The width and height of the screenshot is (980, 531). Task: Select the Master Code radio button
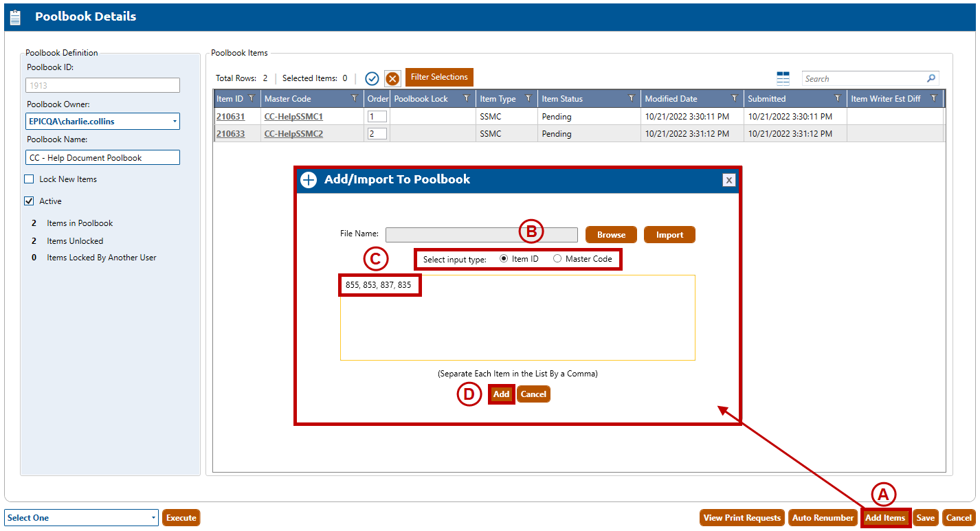(x=557, y=259)
